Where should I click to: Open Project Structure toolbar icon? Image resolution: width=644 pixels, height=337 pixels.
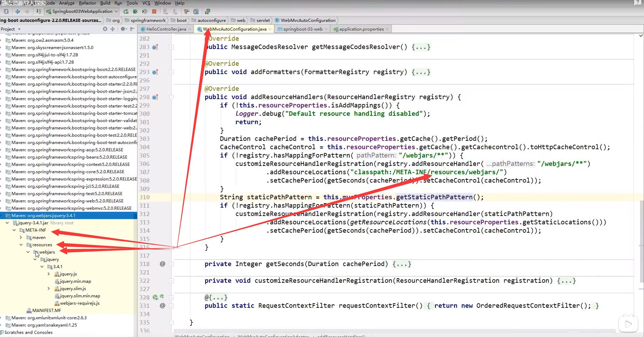pos(196,11)
